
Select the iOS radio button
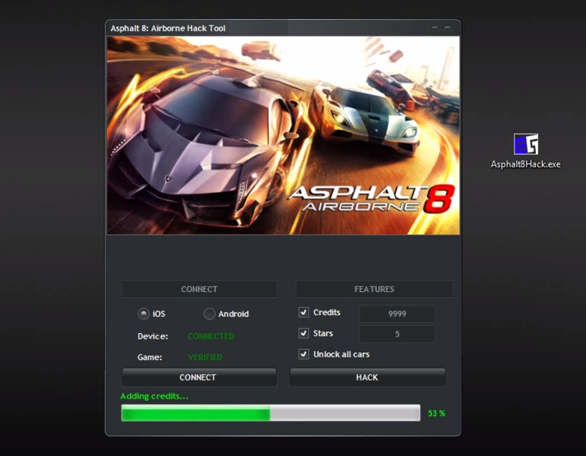pos(144,314)
